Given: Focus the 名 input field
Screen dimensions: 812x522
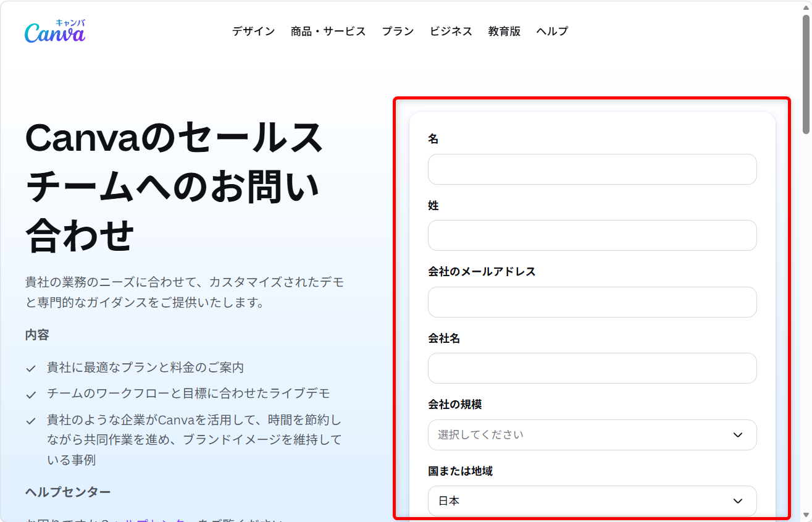Looking at the screenshot, I should 592,169.
